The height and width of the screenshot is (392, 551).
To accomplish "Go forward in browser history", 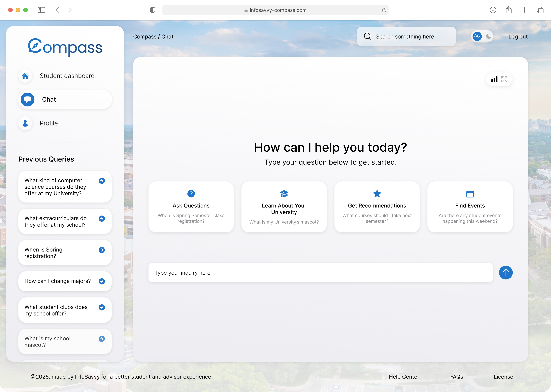I will (x=70, y=10).
